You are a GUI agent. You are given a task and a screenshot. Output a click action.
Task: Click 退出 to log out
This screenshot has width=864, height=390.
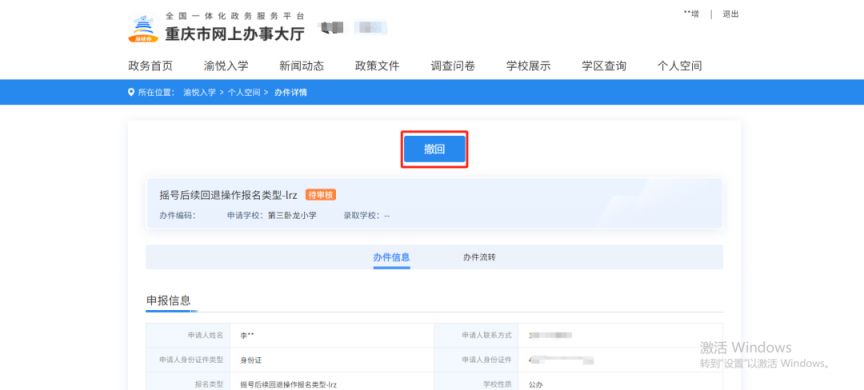(731, 14)
